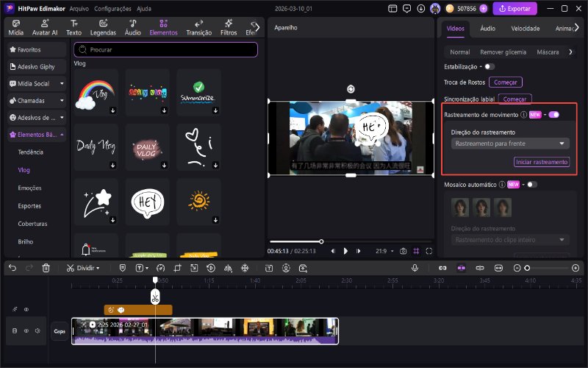This screenshot has height=368, width=588.
Task: Toggle fullscreen preview icon
Action: pyautogui.click(x=429, y=251)
